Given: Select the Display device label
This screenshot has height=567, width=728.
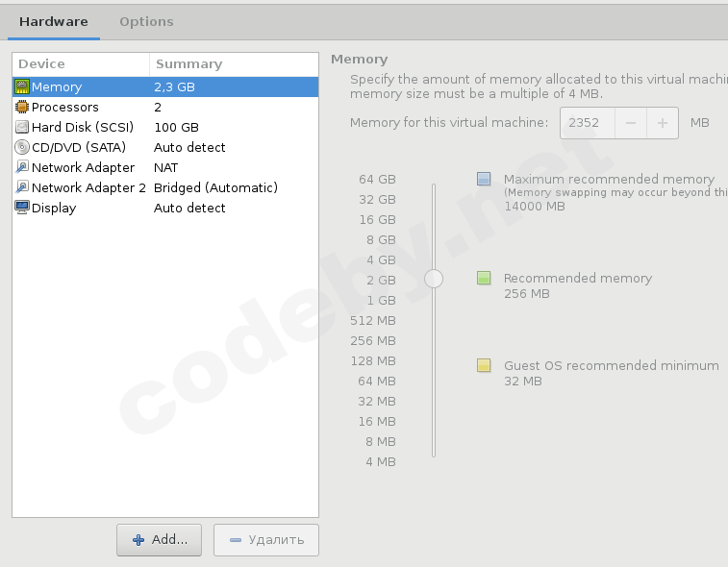Looking at the screenshot, I should click(54, 208).
